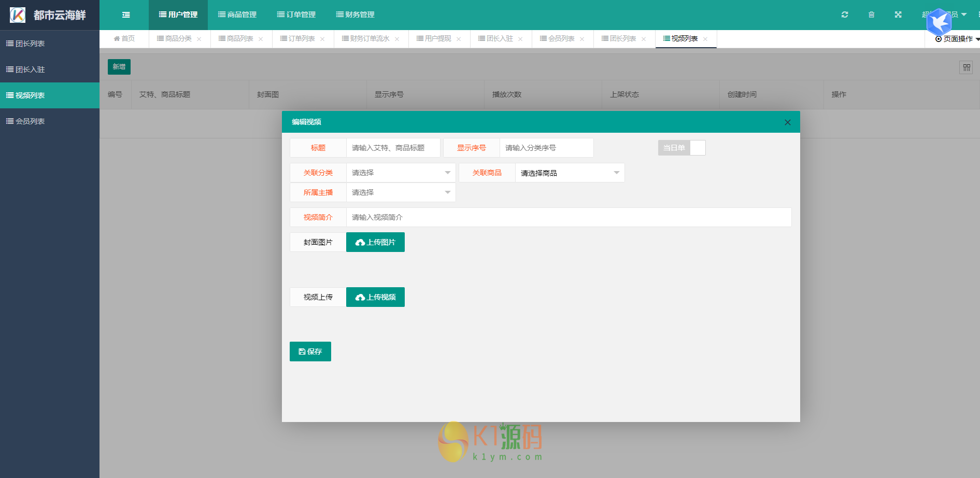
Task: Close the 商品分类 tab via its X
Action: tap(199, 39)
